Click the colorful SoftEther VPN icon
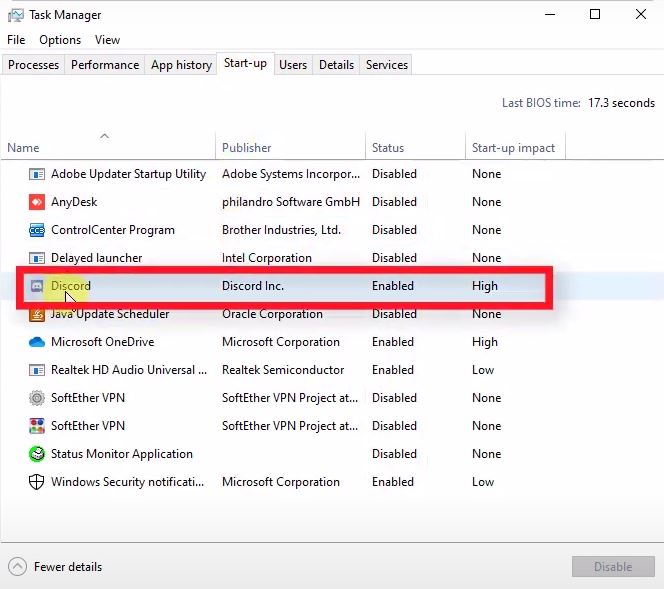Image resolution: width=664 pixels, height=589 pixels. [x=37, y=426]
